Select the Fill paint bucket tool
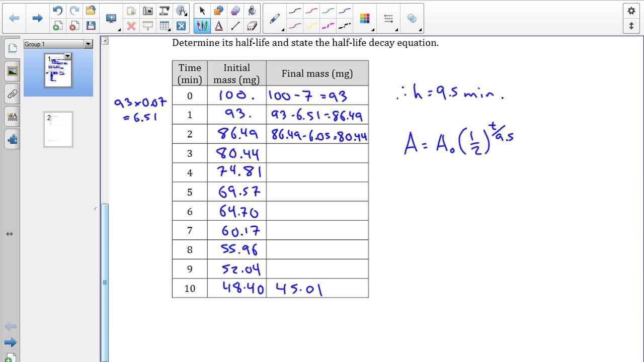The image size is (644, 362). point(252,11)
